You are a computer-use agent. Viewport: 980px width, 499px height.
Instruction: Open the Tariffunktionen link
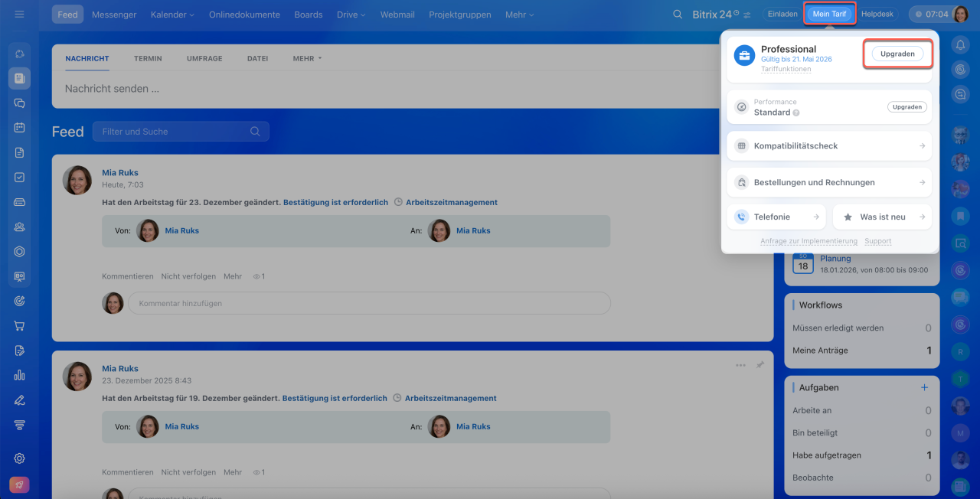786,69
